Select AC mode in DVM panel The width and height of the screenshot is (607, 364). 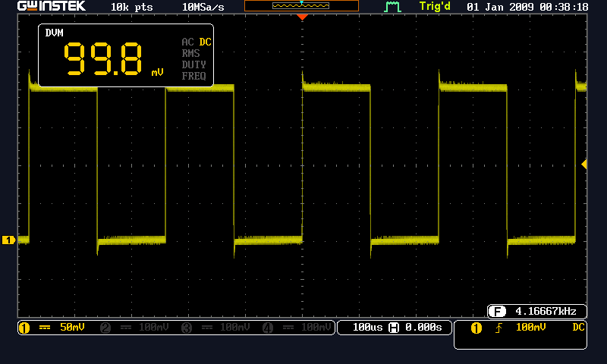click(188, 42)
